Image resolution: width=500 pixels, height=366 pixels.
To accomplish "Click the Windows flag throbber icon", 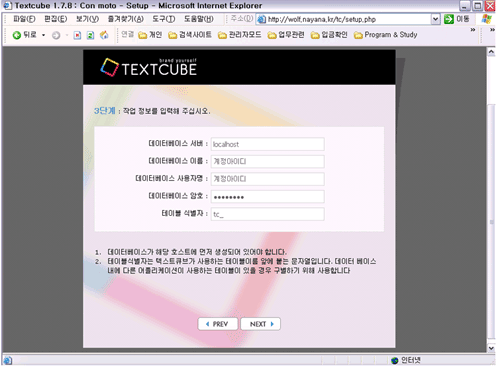I will pyautogui.click(x=486, y=19).
